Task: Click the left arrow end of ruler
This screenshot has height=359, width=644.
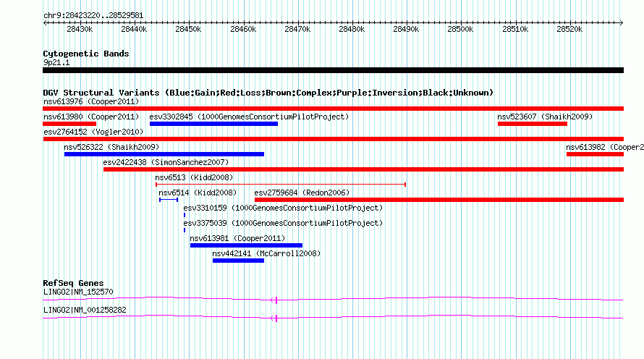Action: (45, 23)
